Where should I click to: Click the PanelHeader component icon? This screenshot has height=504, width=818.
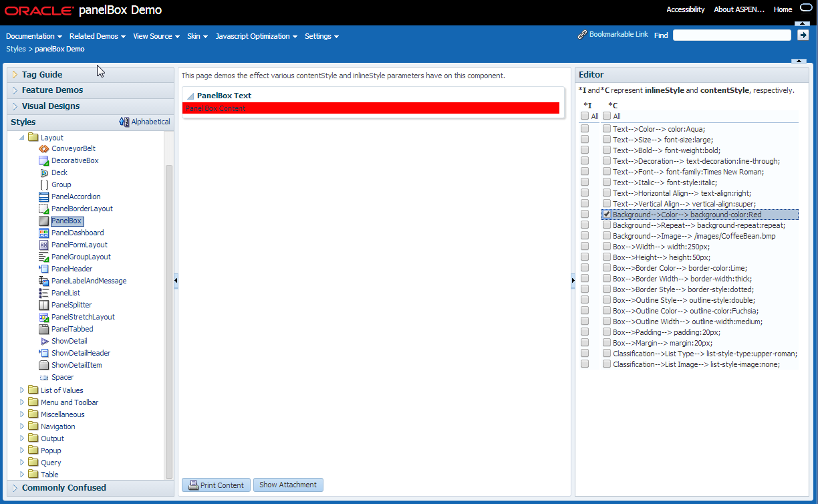tap(44, 269)
